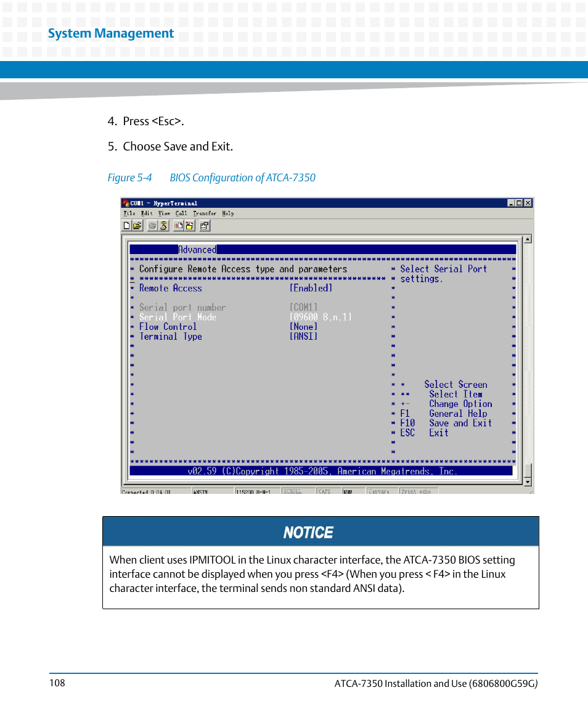Click the American Megatrends copyright line

[322, 472]
